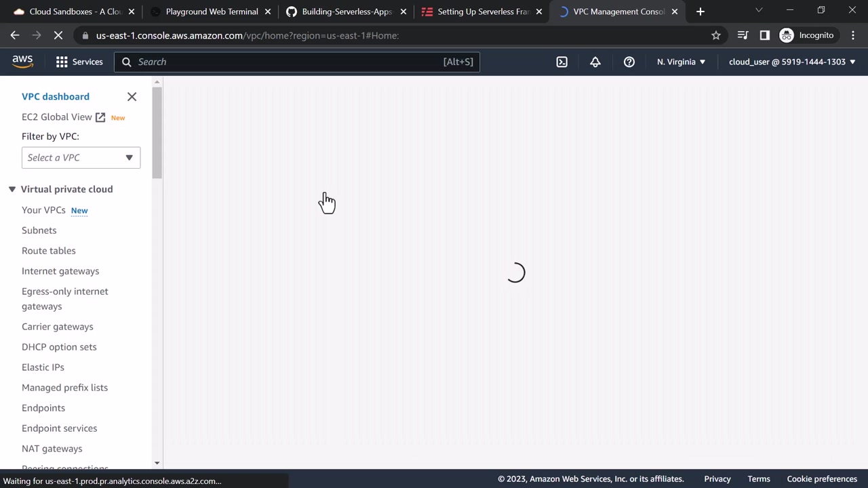Open the Chrome three-dot menu
868x488 pixels.
pos(853,35)
